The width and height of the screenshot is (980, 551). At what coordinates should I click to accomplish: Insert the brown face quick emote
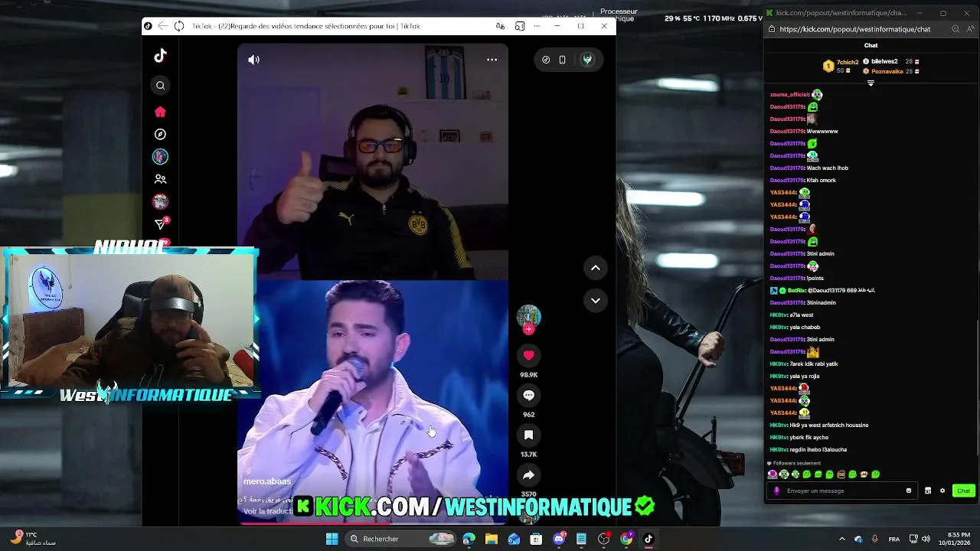pyautogui.click(x=841, y=474)
